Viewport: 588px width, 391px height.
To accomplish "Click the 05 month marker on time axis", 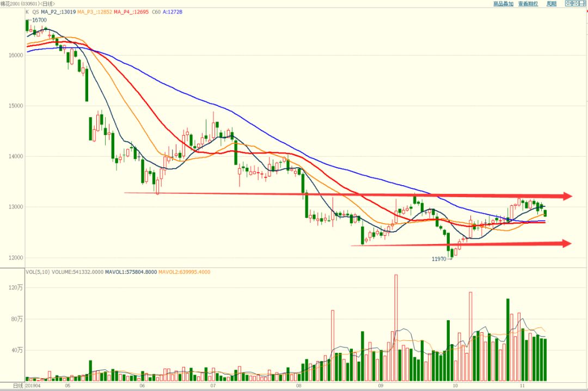I will point(68,386).
